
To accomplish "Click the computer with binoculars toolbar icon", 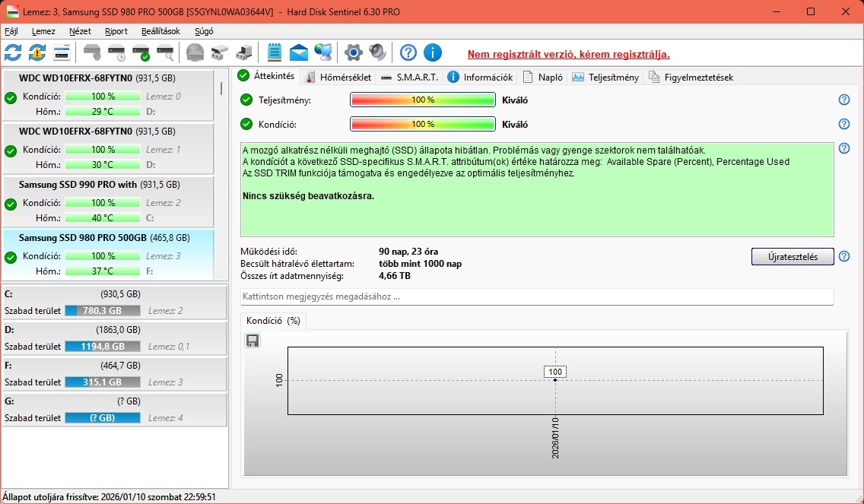I will pyautogui.click(x=243, y=53).
